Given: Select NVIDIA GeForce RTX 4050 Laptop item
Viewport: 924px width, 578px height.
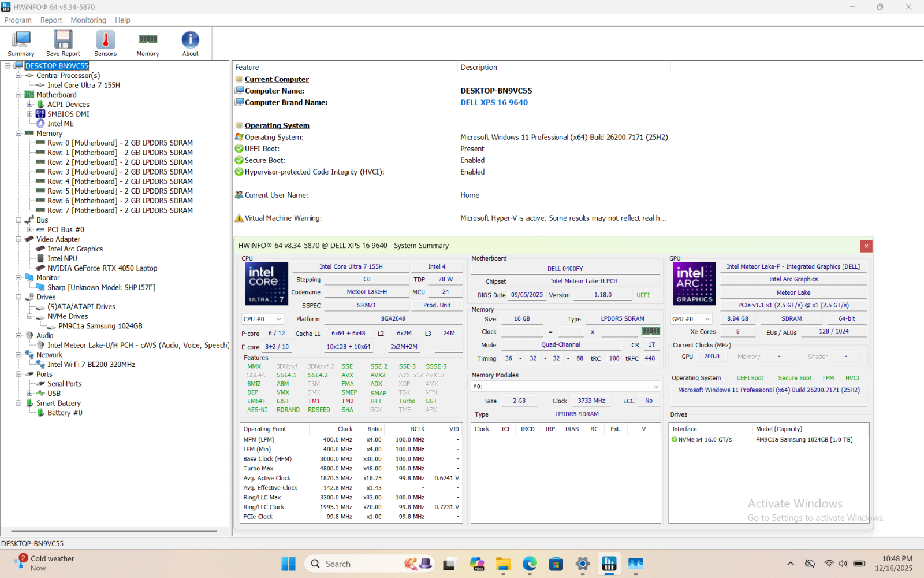Looking at the screenshot, I should point(102,268).
